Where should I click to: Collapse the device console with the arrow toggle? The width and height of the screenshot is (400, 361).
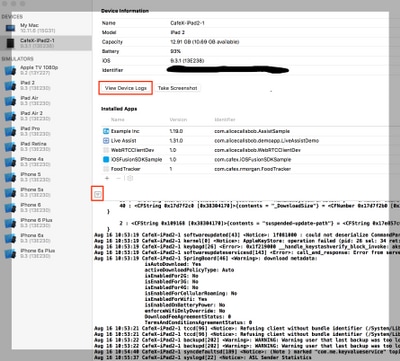(98, 194)
